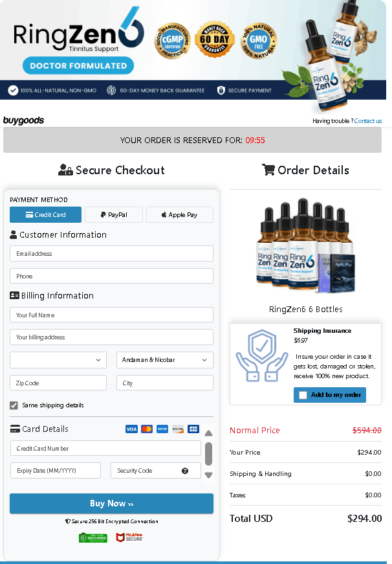
Task: Click the green Secured badge icon
Action: click(93, 537)
